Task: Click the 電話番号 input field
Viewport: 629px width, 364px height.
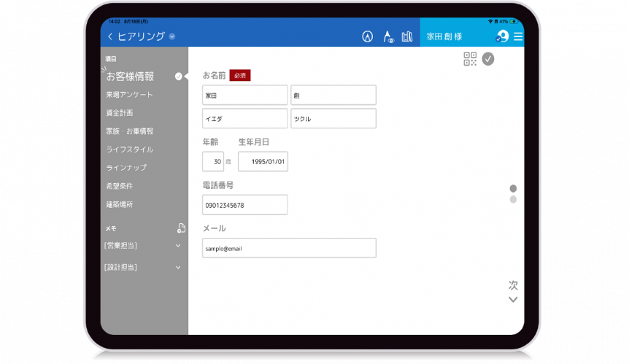Action: [245, 205]
